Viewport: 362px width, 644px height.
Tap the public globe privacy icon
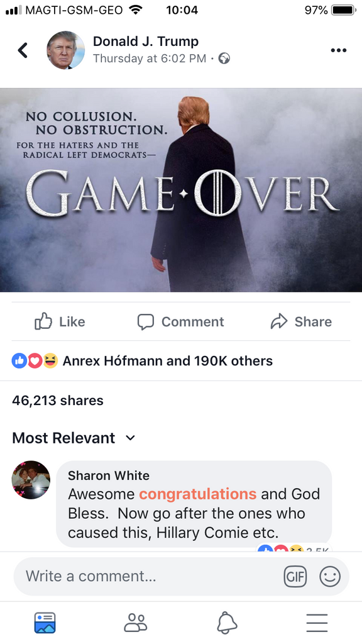224,58
